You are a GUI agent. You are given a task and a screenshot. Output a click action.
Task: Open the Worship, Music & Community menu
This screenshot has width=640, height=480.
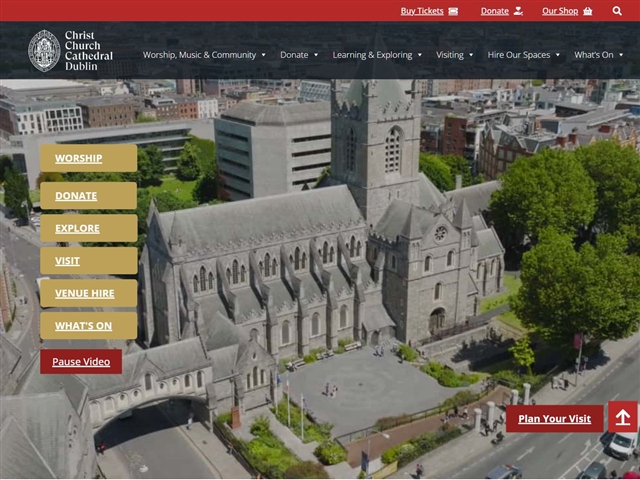(x=199, y=55)
